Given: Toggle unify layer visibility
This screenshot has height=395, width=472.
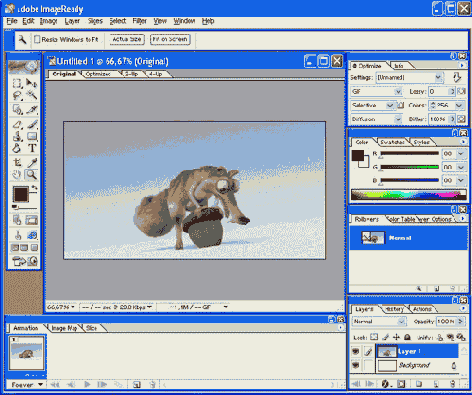Looking at the screenshot, I should pos(450,337).
